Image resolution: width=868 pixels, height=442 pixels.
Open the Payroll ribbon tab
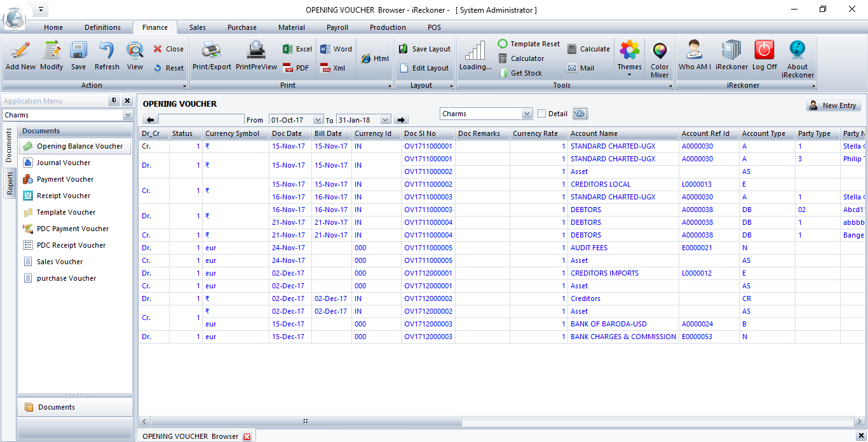pyautogui.click(x=337, y=27)
